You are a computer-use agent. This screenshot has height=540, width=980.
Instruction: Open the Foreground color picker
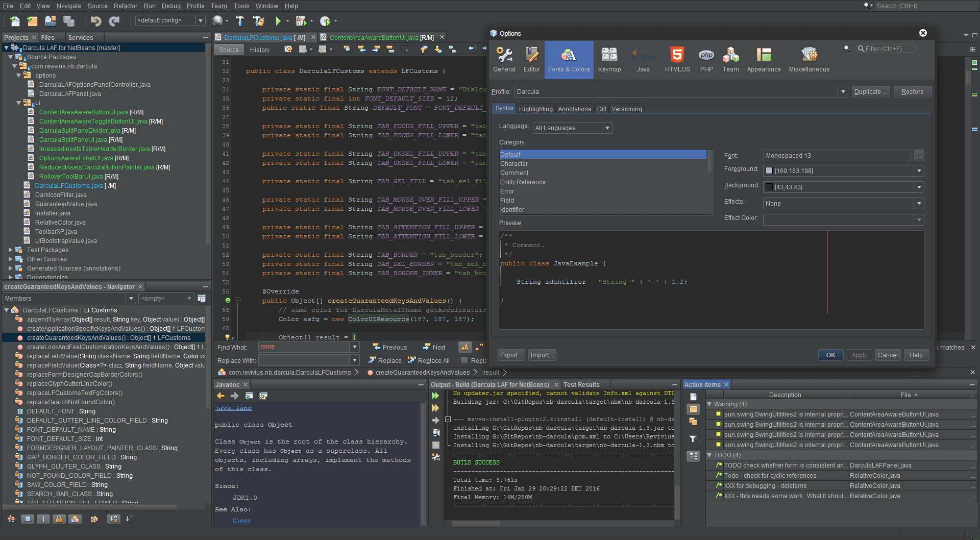click(x=919, y=170)
